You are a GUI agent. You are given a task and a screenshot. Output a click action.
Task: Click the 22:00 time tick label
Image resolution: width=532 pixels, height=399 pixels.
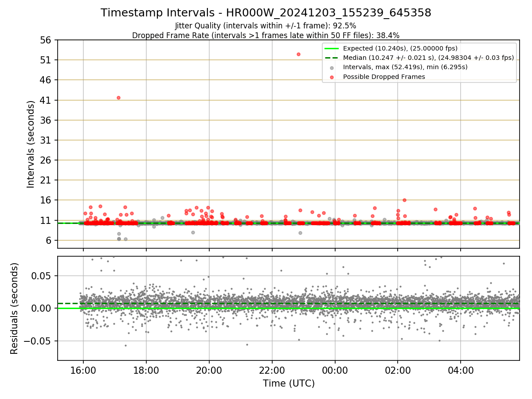pos(272,370)
